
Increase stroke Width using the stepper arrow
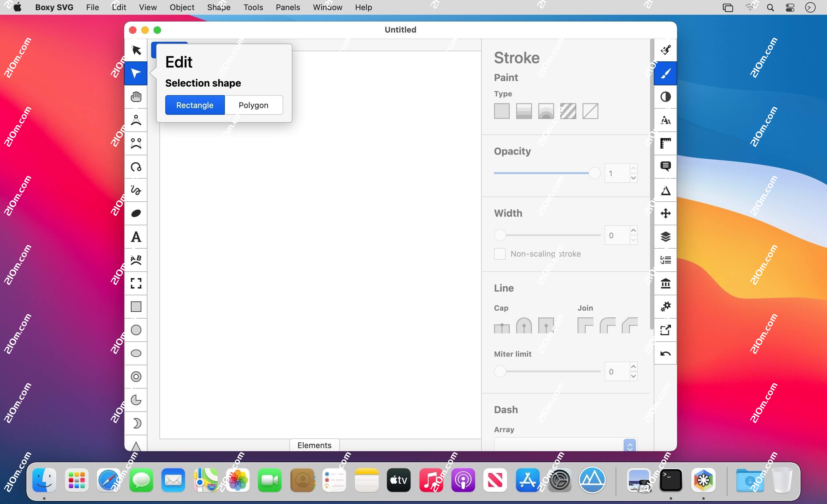coord(633,231)
